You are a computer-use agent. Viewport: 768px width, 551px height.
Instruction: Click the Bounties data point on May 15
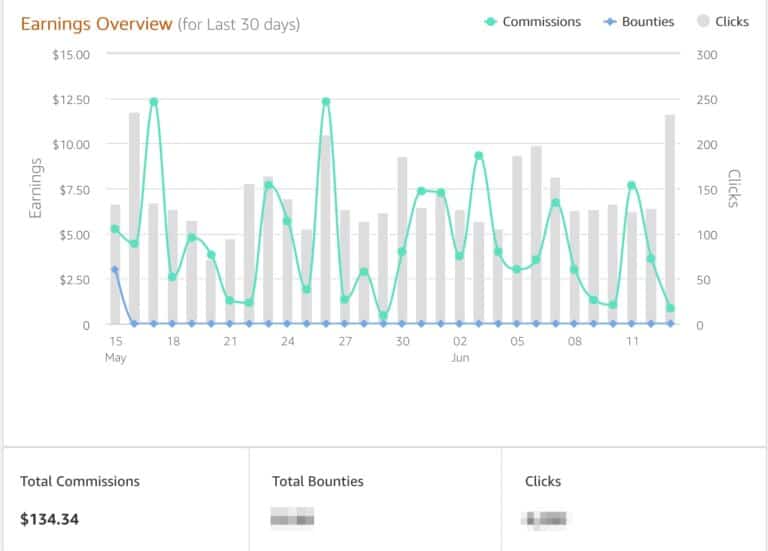tap(115, 270)
